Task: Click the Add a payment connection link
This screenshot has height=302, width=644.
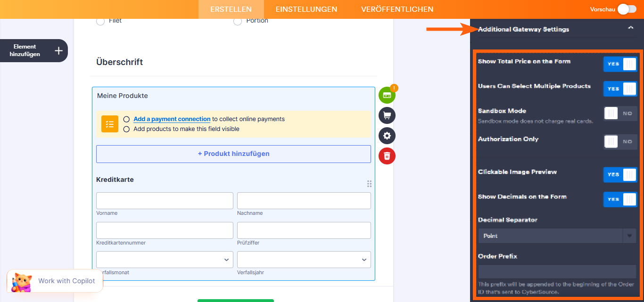Action: (x=171, y=119)
